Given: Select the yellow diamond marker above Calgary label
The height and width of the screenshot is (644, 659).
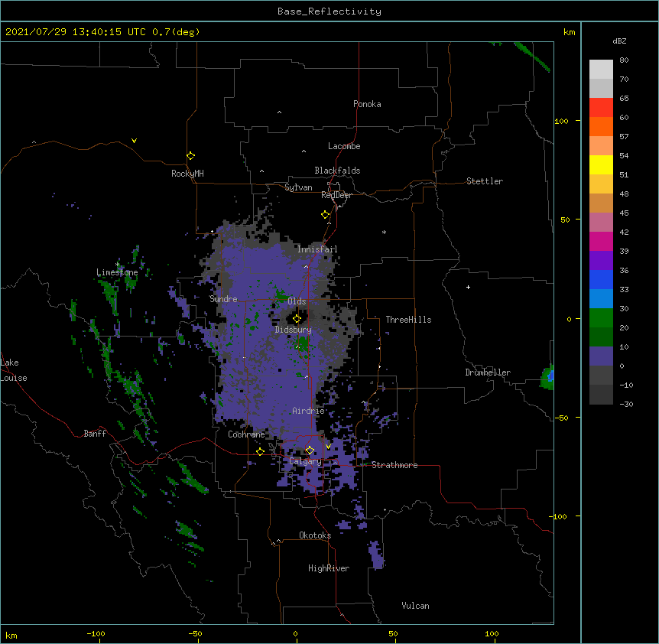Looking at the screenshot, I should [310, 450].
